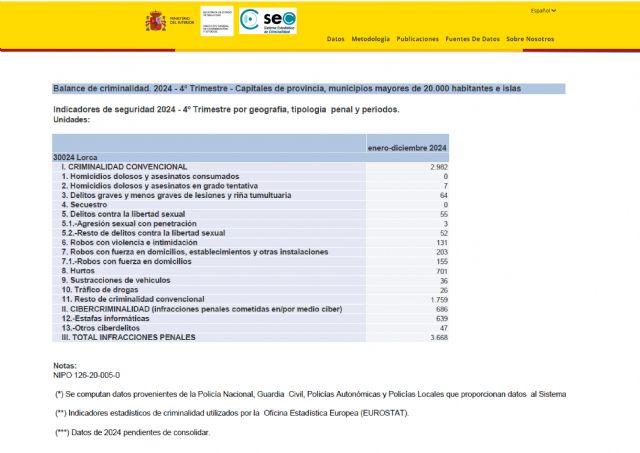The image size is (640, 453).
Task: Open the Sobre Nosotros page
Action: coord(530,39)
